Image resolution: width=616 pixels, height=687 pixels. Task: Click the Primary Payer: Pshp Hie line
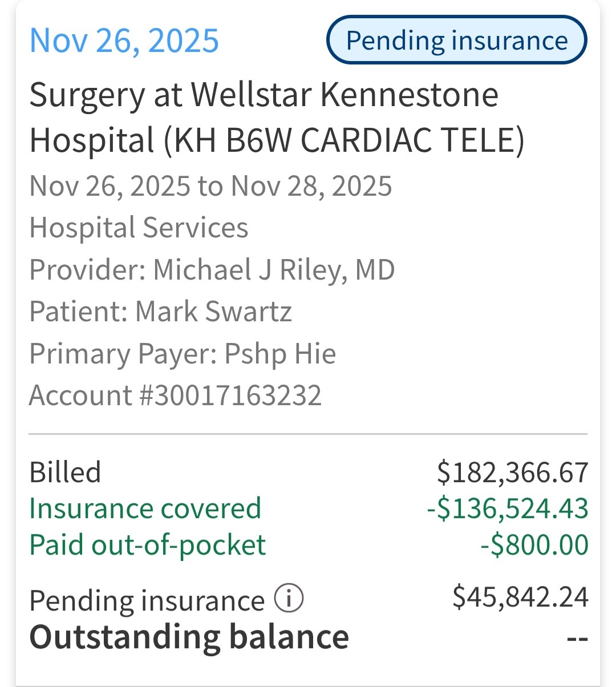pyautogui.click(x=183, y=354)
